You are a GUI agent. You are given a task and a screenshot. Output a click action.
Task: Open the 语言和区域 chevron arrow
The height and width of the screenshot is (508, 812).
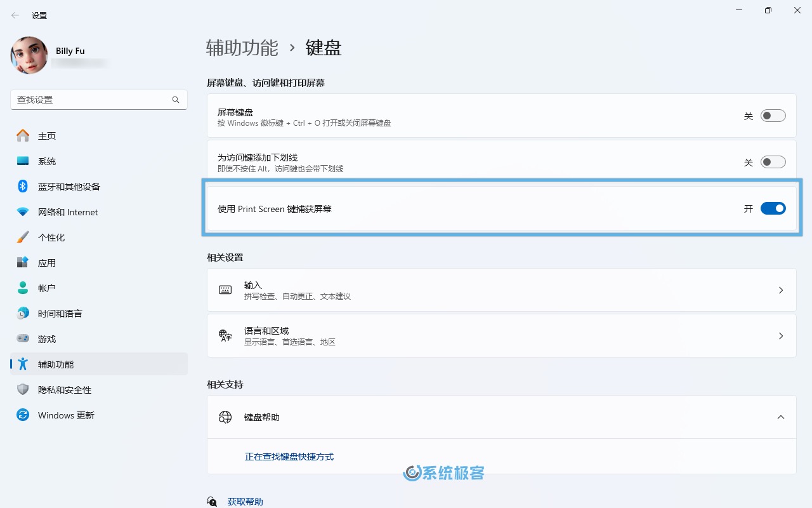[781, 335]
